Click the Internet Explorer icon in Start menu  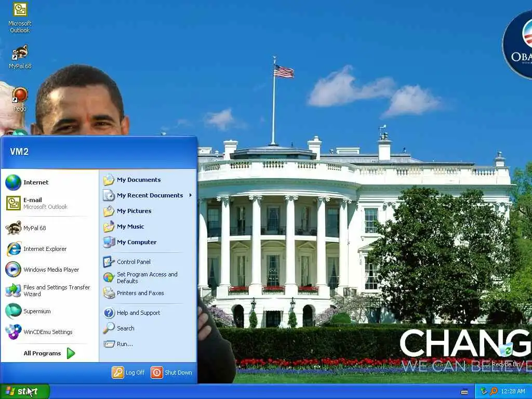tap(13, 249)
